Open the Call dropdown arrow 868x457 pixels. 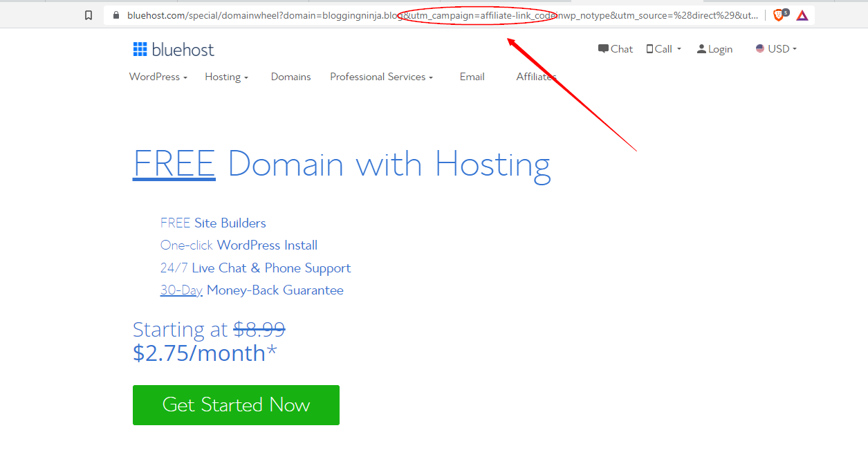click(x=678, y=49)
